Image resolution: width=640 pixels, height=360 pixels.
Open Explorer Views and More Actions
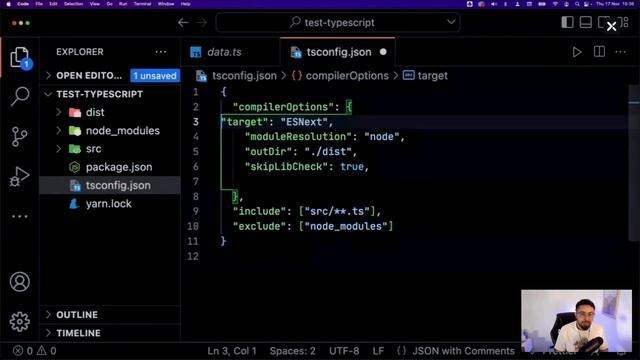point(161,52)
